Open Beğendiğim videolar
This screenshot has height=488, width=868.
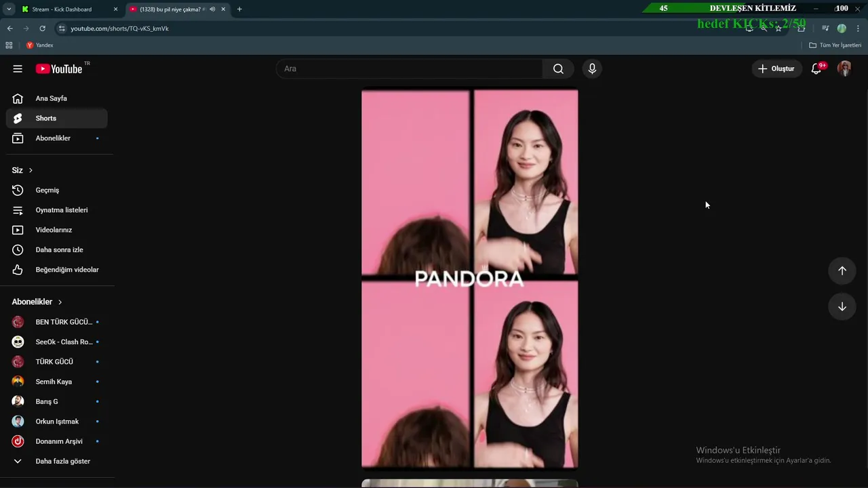(x=57, y=270)
